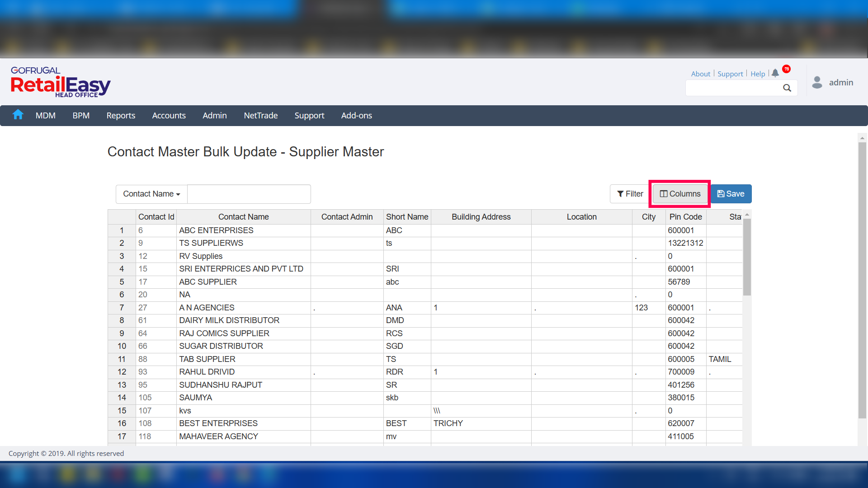Click the contact search text field
This screenshot has width=868, height=488.
pyautogui.click(x=249, y=194)
